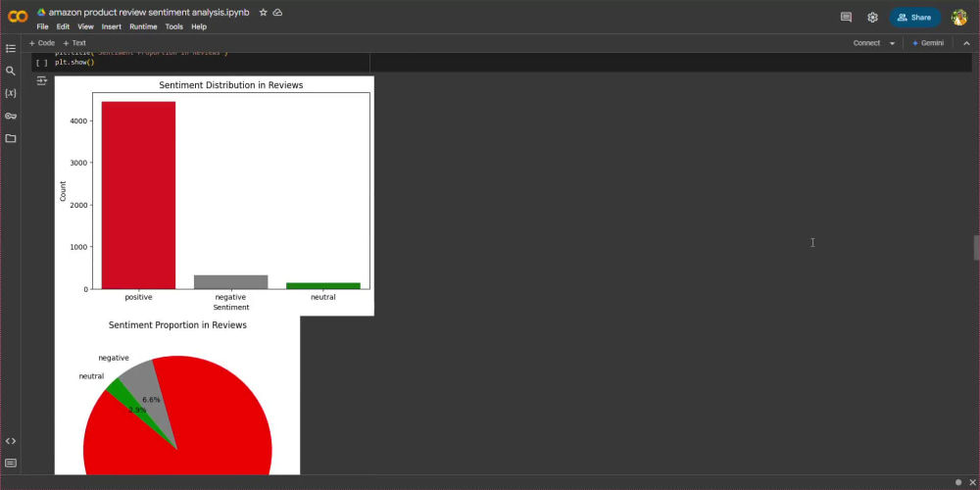Click the 6.6% label in the pie chart
Image resolution: width=980 pixels, height=490 pixels.
point(151,400)
